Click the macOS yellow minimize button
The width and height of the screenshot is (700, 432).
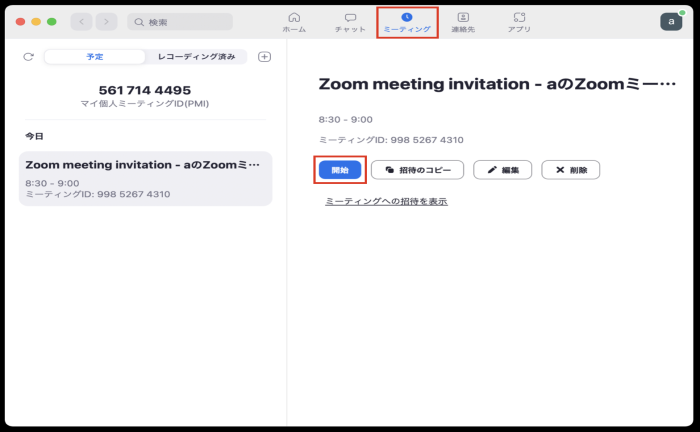point(36,21)
